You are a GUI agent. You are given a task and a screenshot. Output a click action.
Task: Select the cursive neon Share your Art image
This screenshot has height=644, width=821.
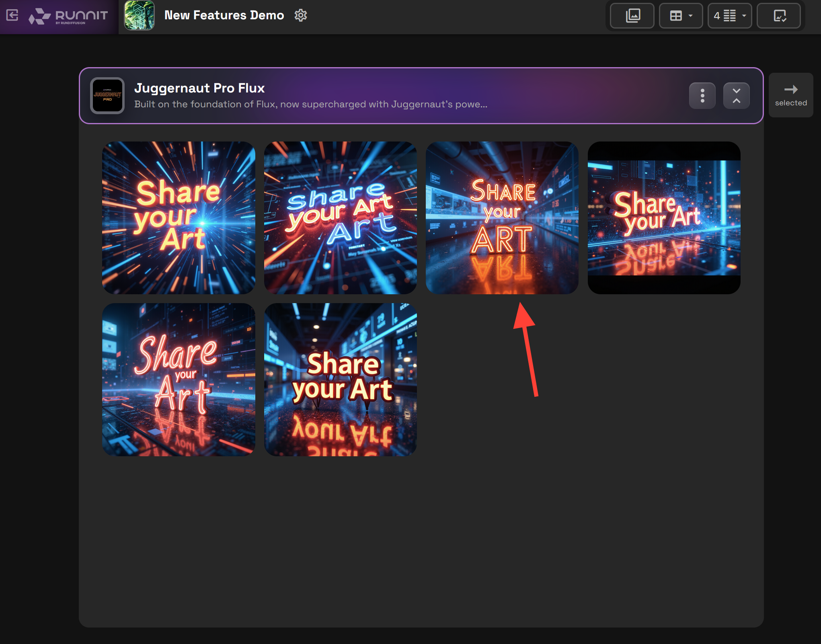point(179,379)
